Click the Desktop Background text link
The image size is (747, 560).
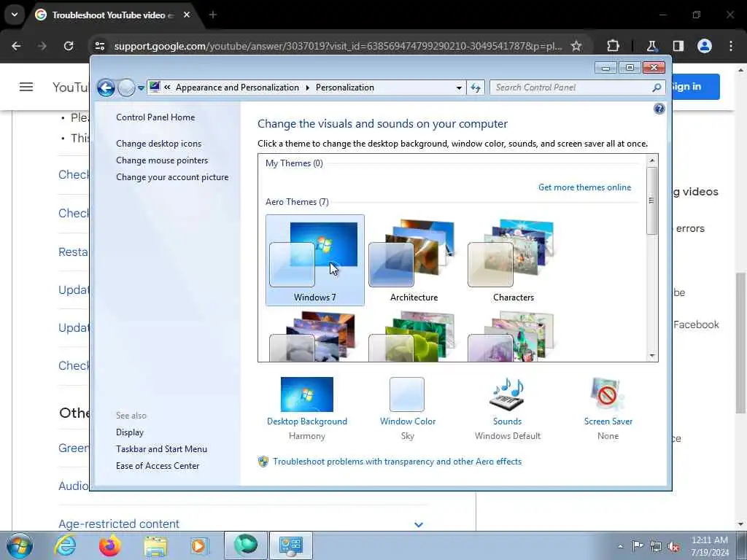point(307,421)
